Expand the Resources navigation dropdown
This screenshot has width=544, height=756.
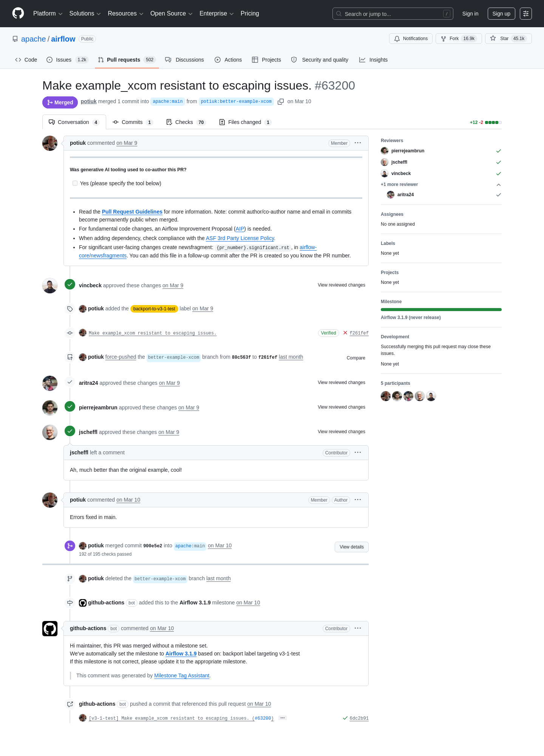(125, 14)
